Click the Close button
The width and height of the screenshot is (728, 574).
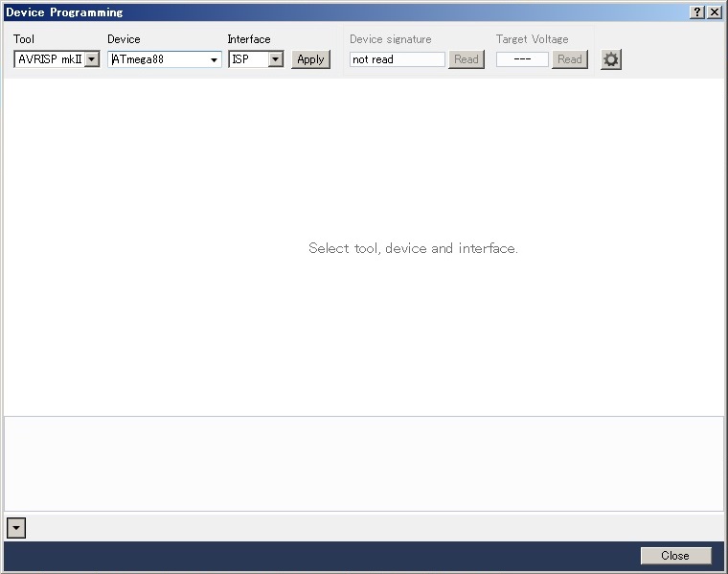tap(675, 556)
